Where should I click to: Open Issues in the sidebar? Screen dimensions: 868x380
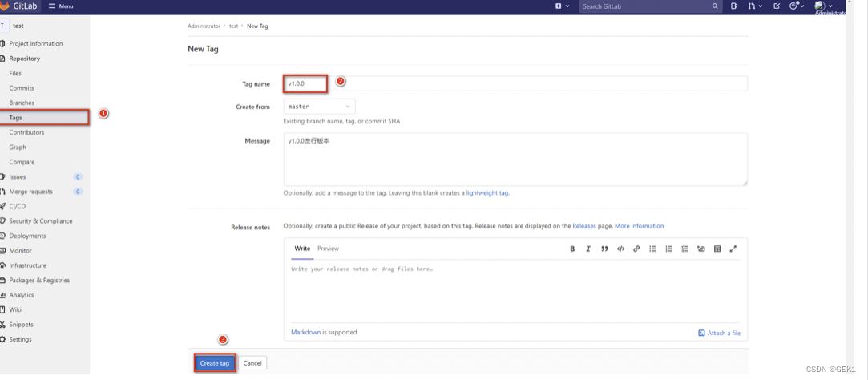(17, 176)
